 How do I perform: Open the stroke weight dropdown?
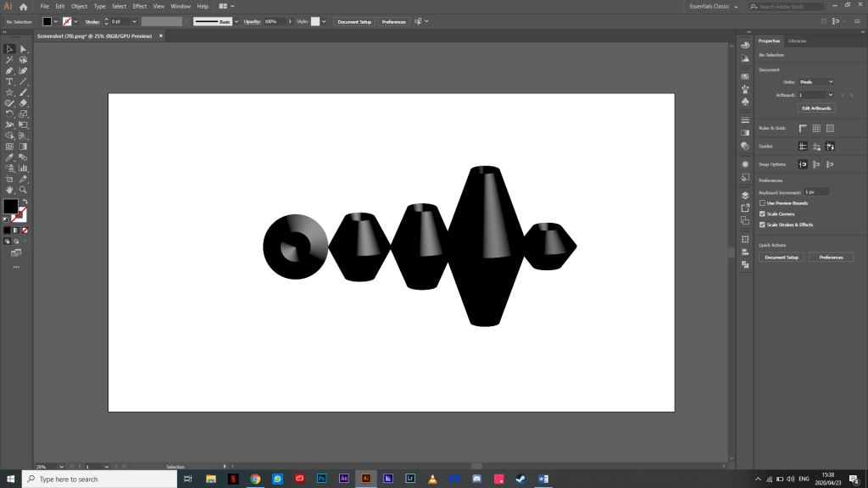click(134, 21)
